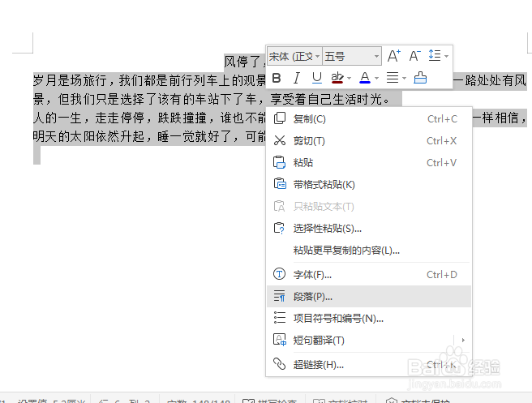Click the copy icon beside 复制
The width and height of the screenshot is (532, 403).
pyautogui.click(x=280, y=118)
